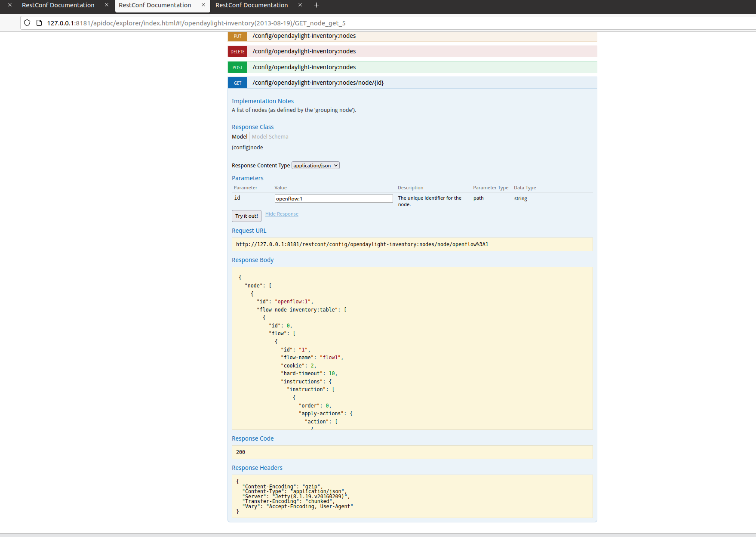Image resolution: width=756 pixels, height=537 pixels.
Task: Close the active RestConf Documentation tab
Action: click(x=203, y=5)
